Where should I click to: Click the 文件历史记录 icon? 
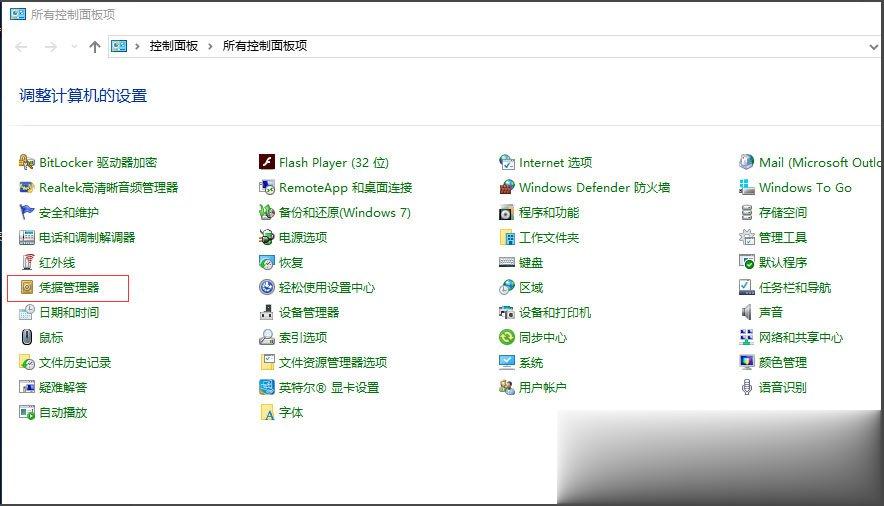click(x=26, y=362)
